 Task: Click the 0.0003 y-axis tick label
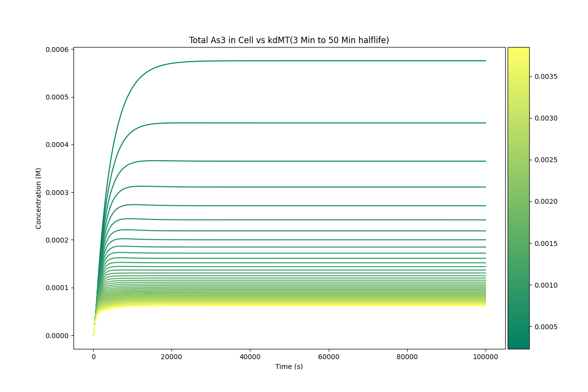[58, 193]
